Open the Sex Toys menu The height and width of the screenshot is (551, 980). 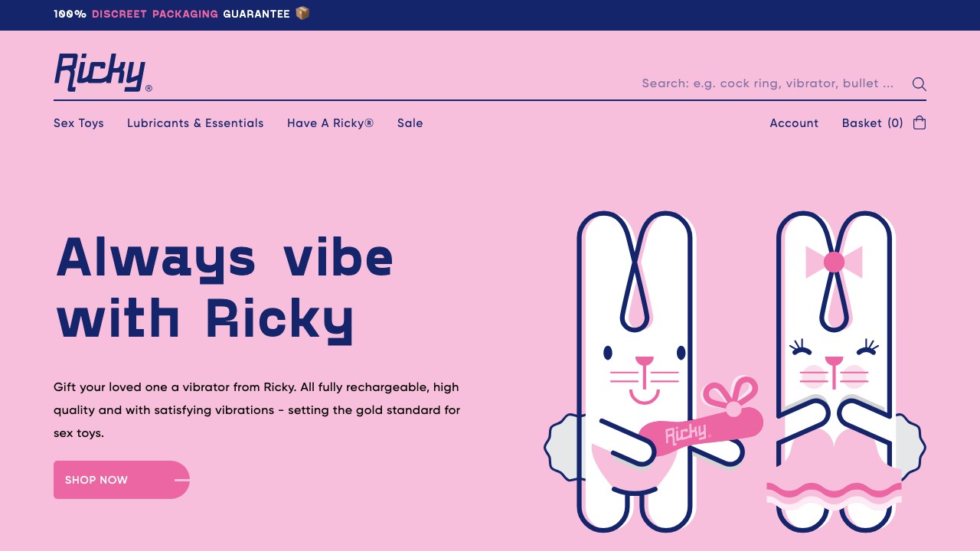pyautogui.click(x=79, y=123)
